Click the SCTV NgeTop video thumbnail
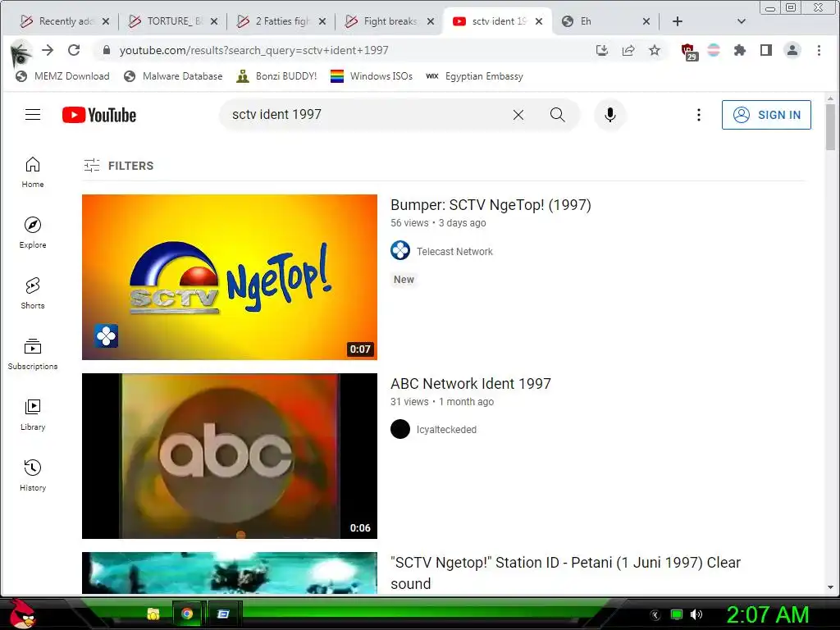Screen dimensions: 840x630 tap(230, 277)
